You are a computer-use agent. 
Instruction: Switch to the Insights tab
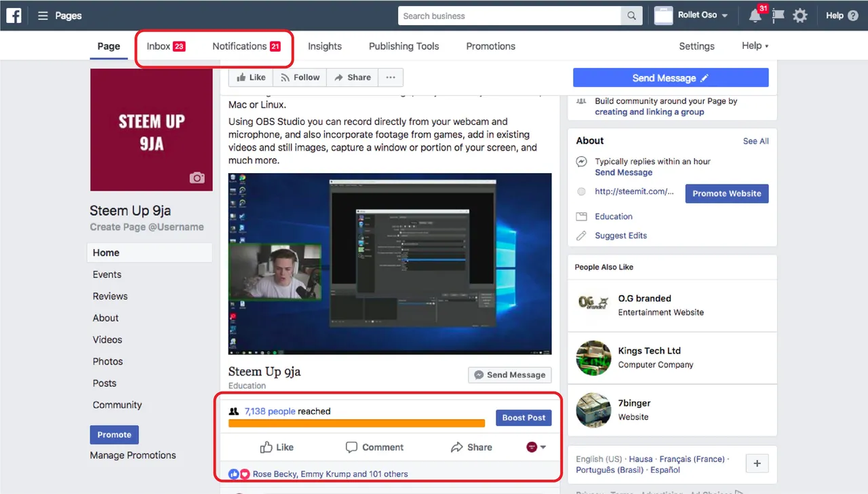pos(325,46)
